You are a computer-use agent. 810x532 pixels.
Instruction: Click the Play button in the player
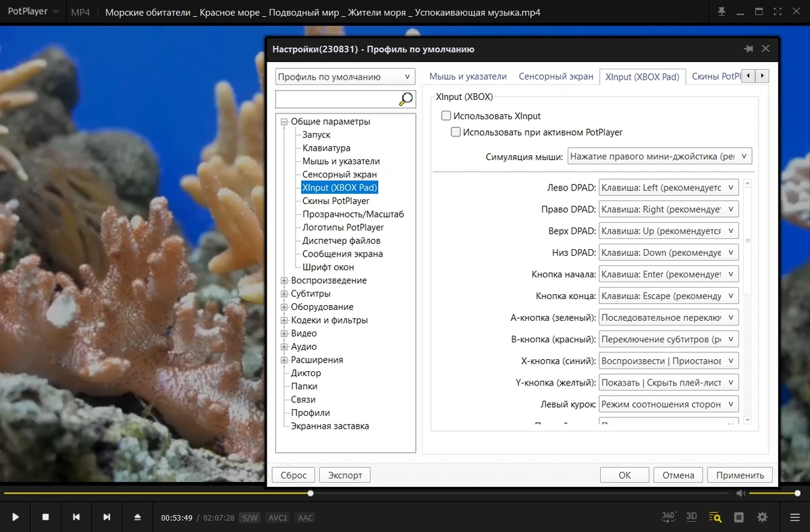16,517
